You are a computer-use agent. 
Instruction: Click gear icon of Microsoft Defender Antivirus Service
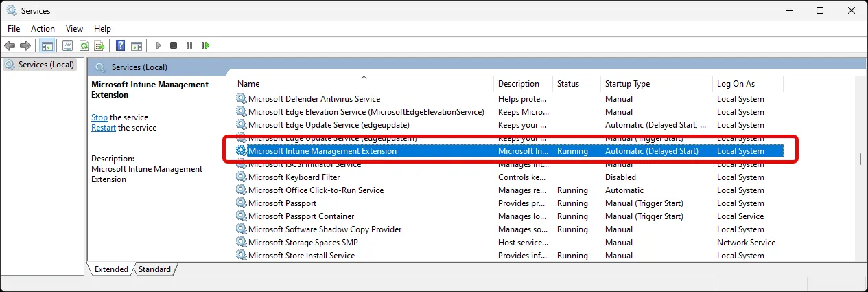point(242,99)
